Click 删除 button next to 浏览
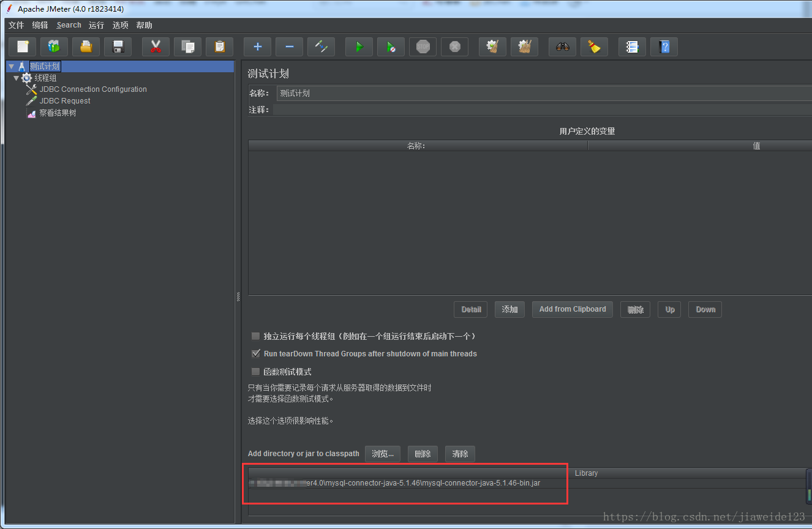The width and height of the screenshot is (812, 529). 423,454
